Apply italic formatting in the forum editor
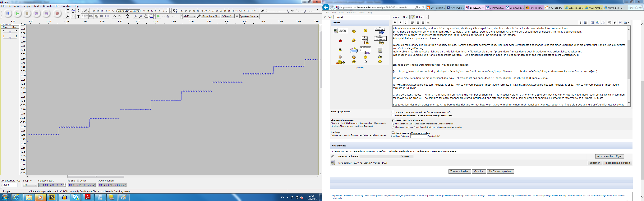 click(x=400, y=23)
